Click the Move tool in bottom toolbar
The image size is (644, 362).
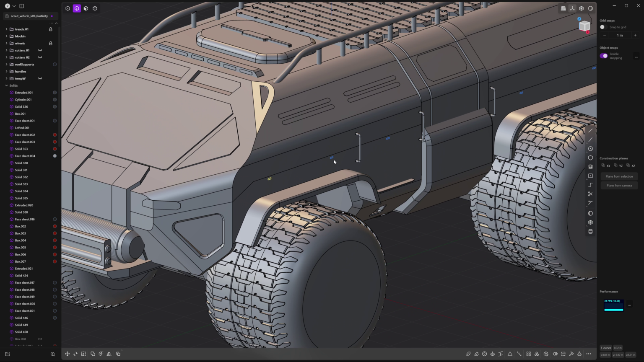coord(67,354)
